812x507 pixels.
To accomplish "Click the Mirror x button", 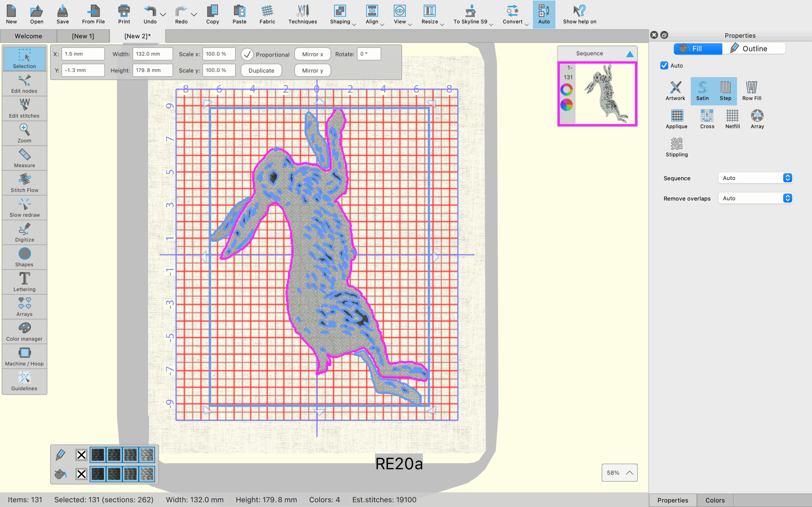I will click(312, 54).
